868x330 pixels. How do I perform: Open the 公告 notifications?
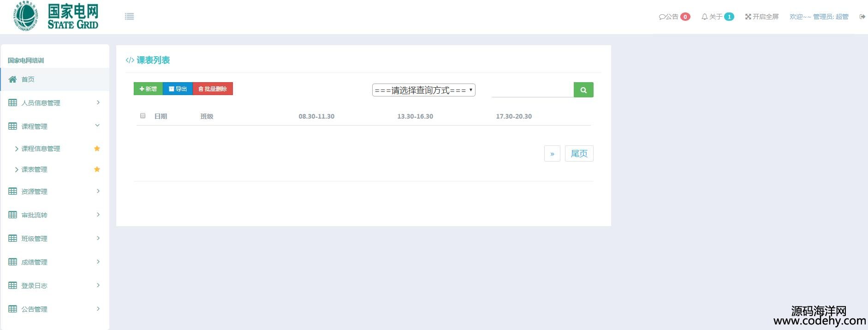669,17
